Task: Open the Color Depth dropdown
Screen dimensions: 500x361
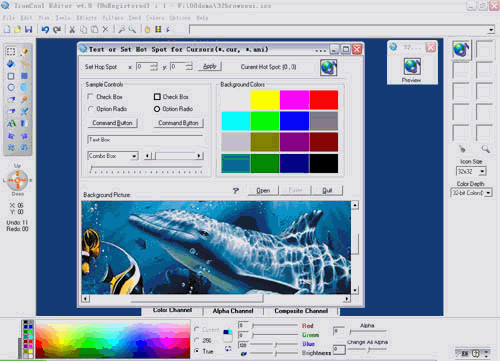Action: 488,193
